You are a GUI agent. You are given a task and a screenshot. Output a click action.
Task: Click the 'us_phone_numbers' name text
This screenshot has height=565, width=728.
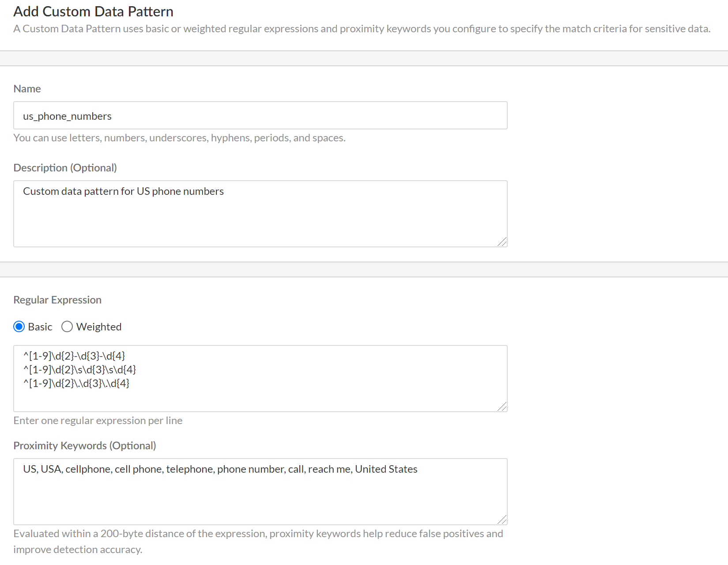[67, 116]
